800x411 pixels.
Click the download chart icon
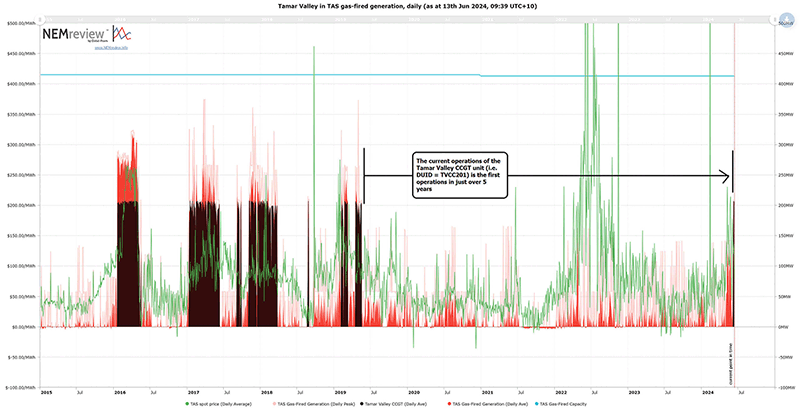(x=789, y=17)
